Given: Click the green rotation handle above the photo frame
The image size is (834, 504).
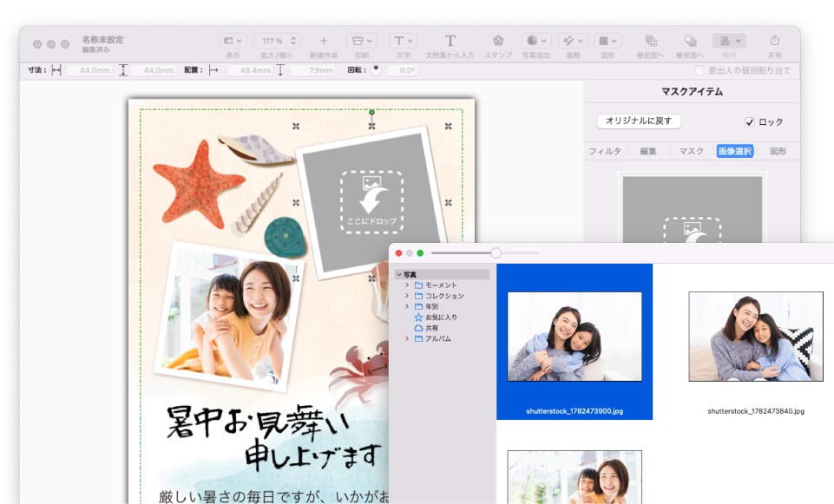Looking at the screenshot, I should 371,112.
